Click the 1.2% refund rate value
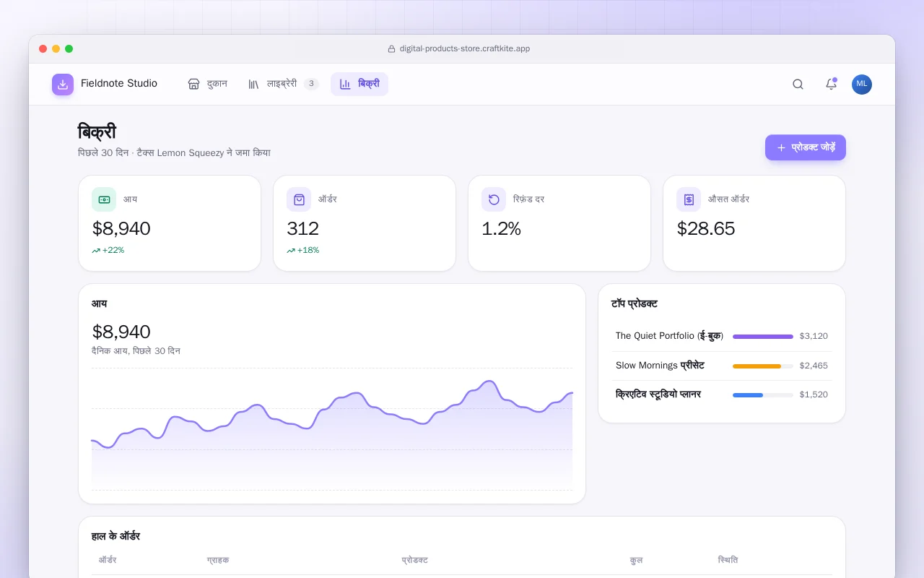 pyautogui.click(x=501, y=228)
